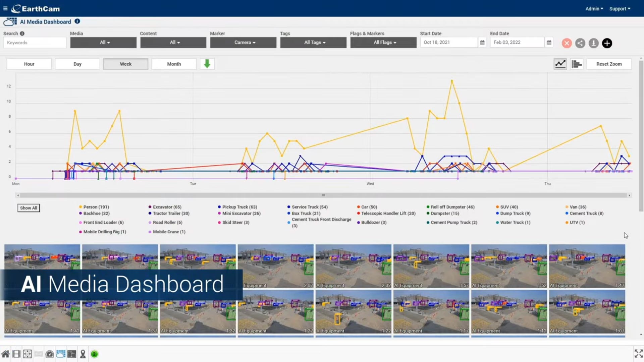Open the End Date calendar picker
Viewport: 644px width, 362px height.
point(549,43)
